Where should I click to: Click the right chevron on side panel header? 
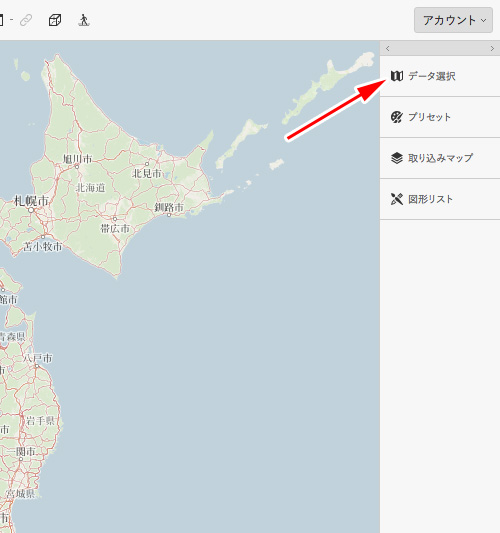click(492, 49)
